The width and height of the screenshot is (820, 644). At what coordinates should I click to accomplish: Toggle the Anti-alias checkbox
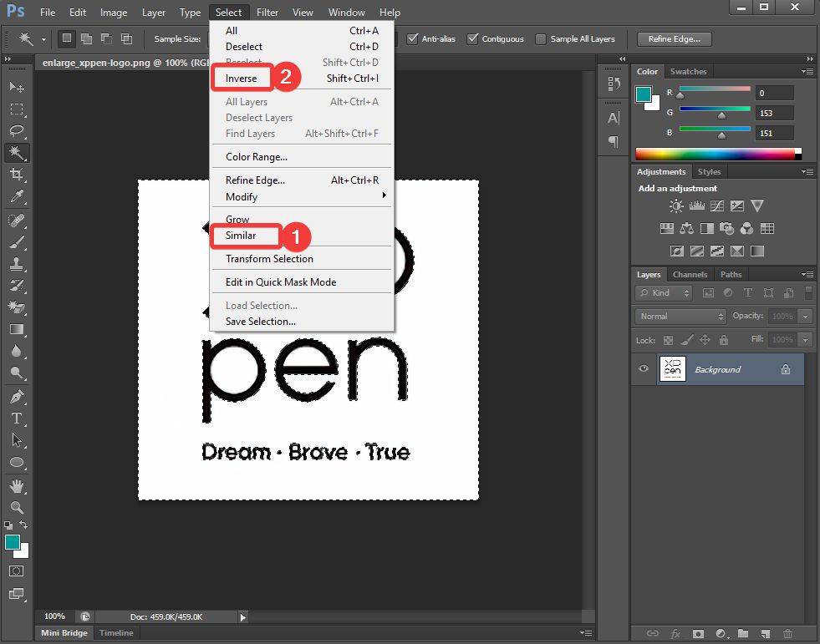[413, 38]
